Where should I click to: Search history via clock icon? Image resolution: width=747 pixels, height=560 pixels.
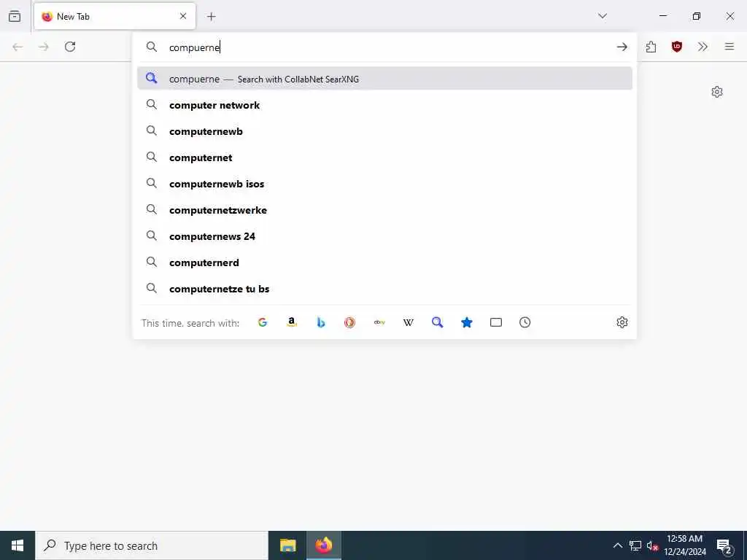(x=525, y=322)
